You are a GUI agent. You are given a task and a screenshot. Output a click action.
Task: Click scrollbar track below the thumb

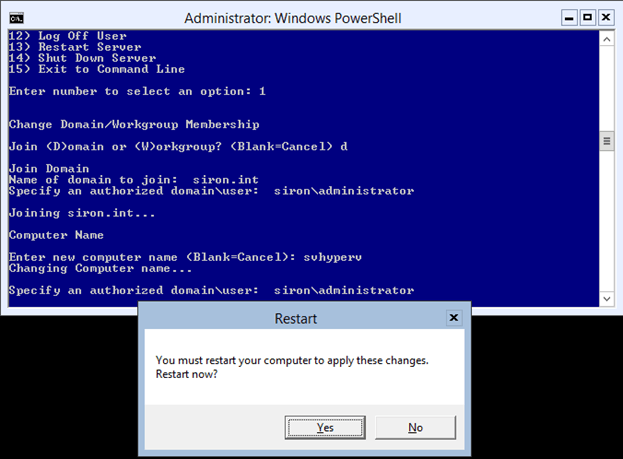pyautogui.click(x=606, y=220)
